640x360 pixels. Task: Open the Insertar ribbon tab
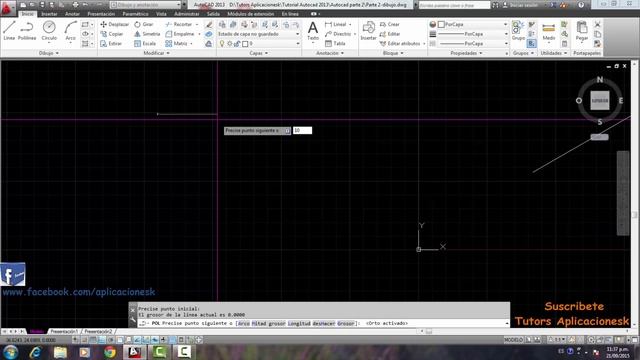click(49, 14)
